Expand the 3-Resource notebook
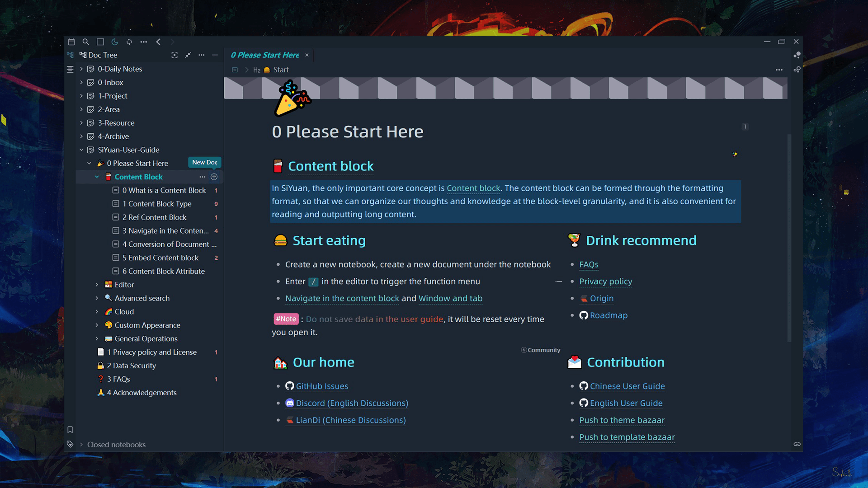Viewport: 868px width, 488px height. [81, 123]
